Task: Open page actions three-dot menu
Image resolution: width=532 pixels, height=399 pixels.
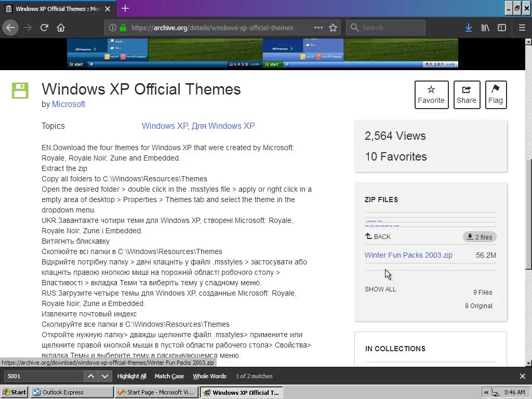Action: tap(318, 28)
